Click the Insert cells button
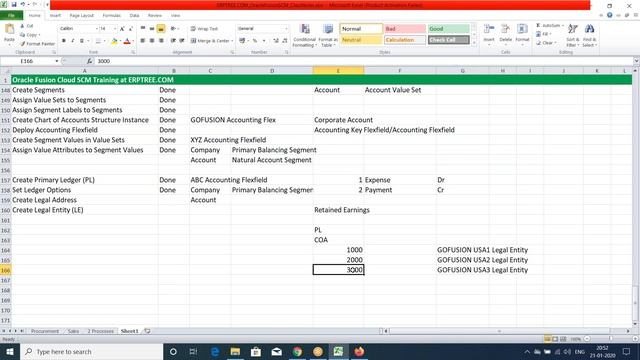Viewport: 640px width, 360px height. pyautogui.click(x=489, y=34)
